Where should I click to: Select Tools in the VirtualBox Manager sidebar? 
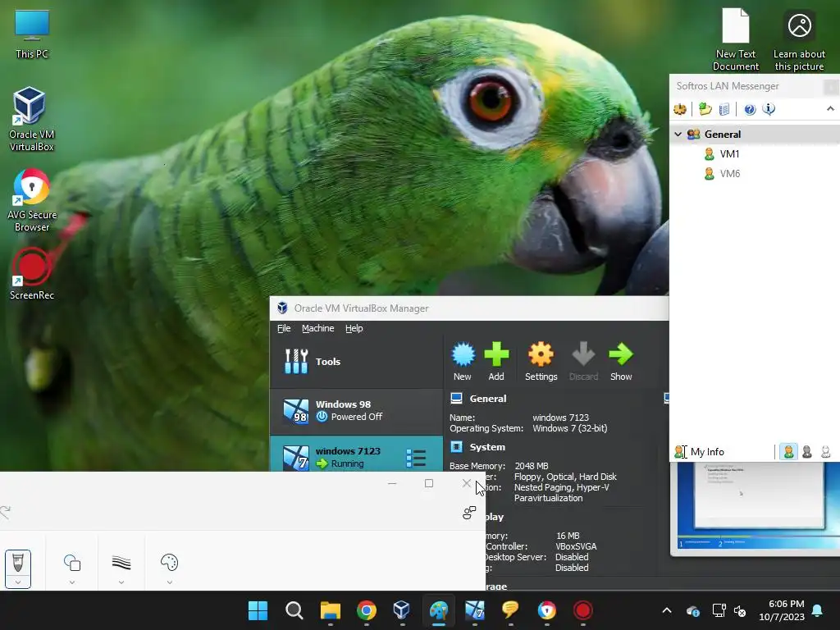pyautogui.click(x=357, y=362)
